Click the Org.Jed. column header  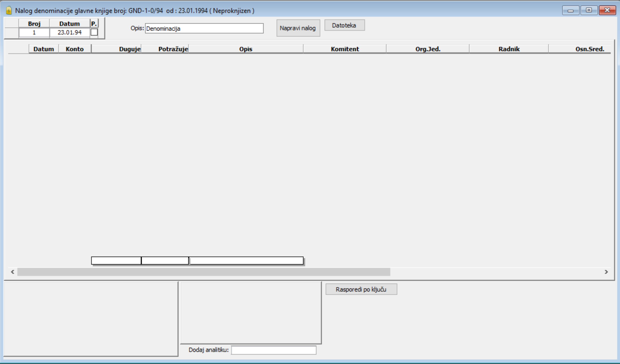428,49
